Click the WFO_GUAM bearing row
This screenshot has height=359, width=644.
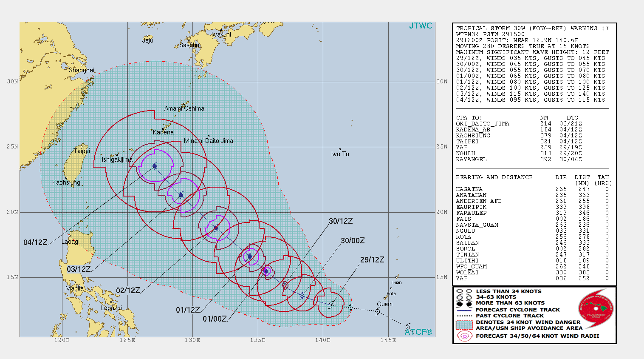point(533,267)
